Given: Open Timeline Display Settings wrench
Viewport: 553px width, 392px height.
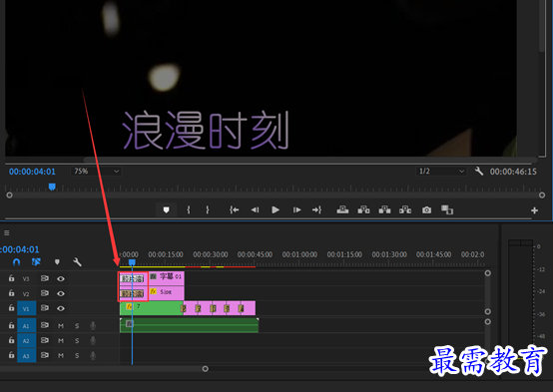Looking at the screenshot, I should pyautogui.click(x=77, y=262).
